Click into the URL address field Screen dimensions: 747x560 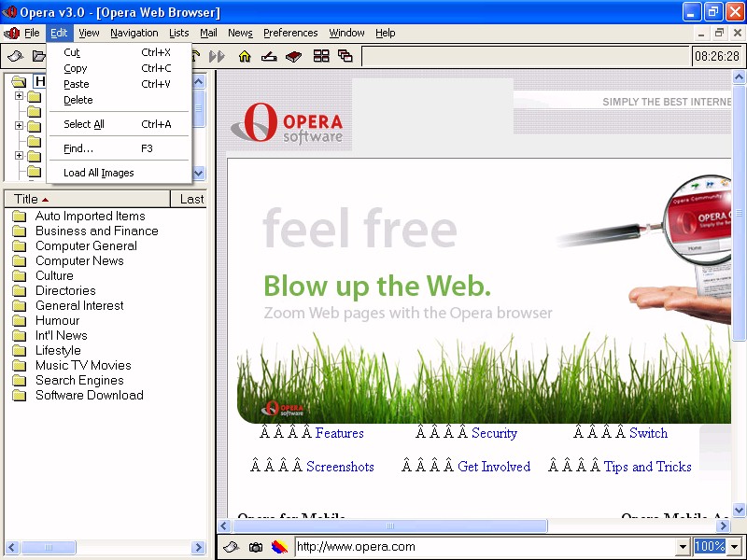[486, 547]
